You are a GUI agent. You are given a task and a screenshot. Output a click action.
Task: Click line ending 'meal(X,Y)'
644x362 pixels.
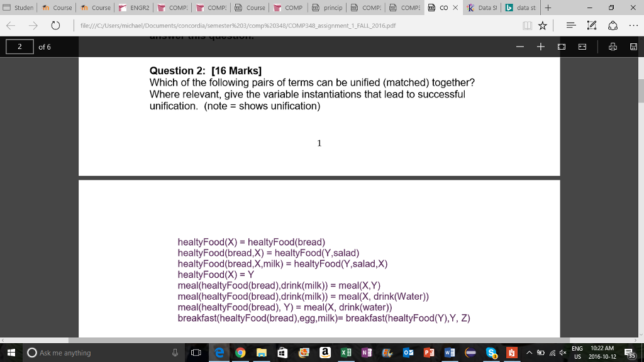click(x=279, y=285)
